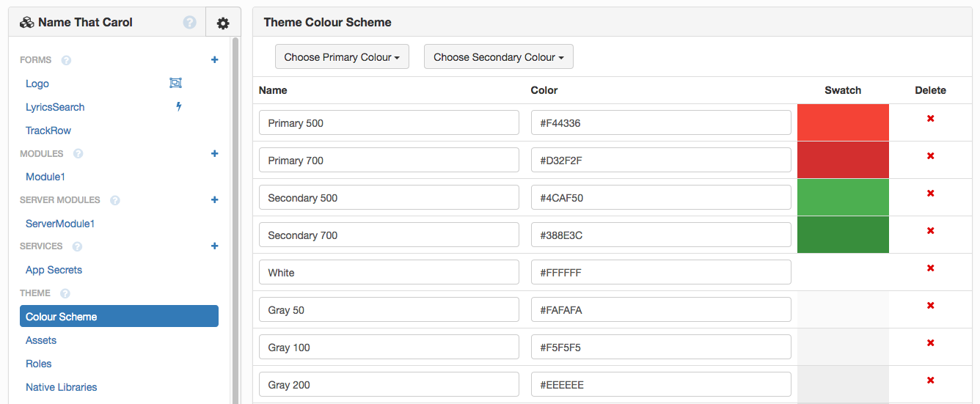Select the LyricsSearch form
980x404 pixels.
point(55,107)
